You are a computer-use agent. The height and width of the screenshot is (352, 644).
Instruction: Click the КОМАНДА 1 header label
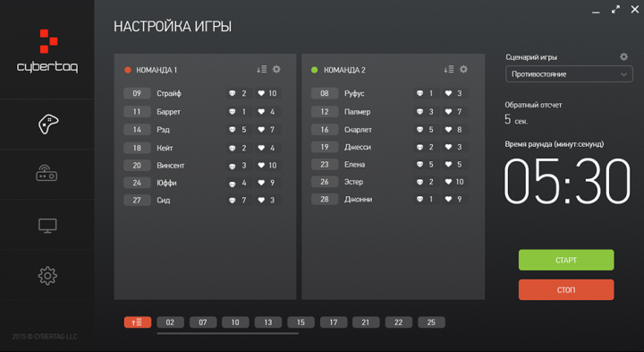click(157, 71)
